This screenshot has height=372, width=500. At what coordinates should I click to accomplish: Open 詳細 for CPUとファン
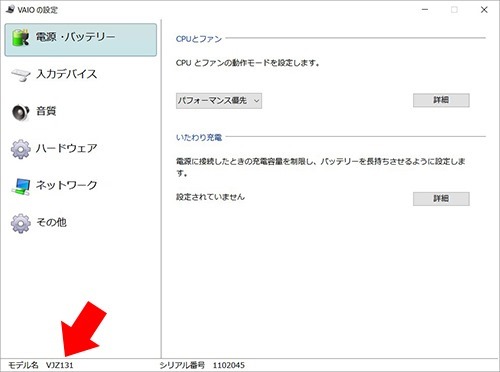[x=441, y=100]
